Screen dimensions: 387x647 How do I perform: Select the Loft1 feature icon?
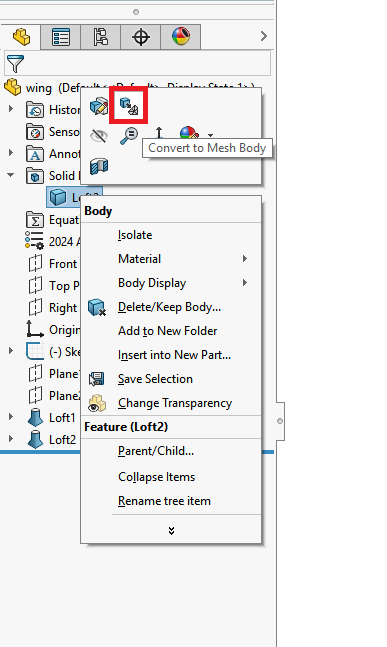[35, 418]
